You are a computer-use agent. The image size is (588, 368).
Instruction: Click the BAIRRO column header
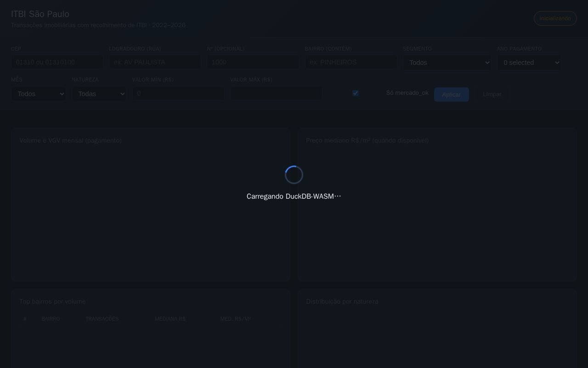(x=51, y=319)
